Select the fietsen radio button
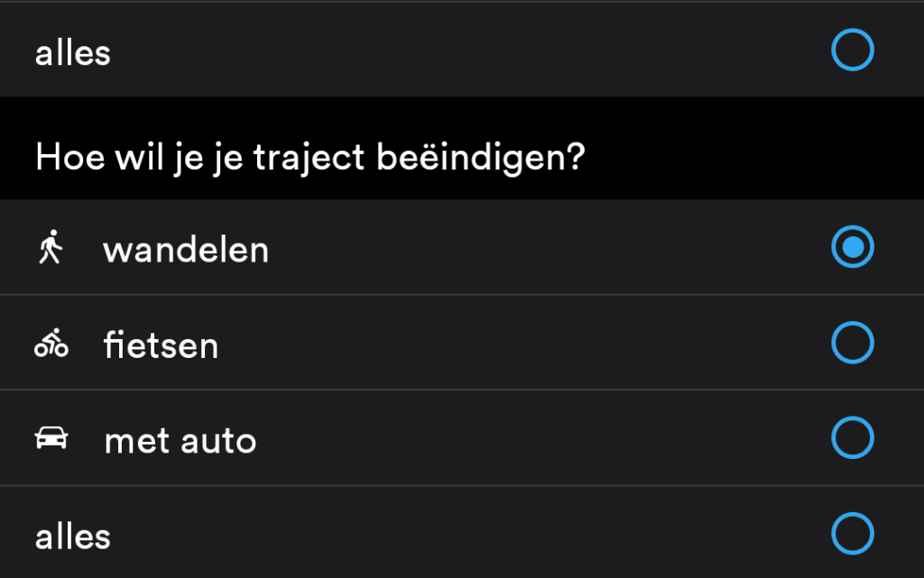Screen dimensions: 924x578 [x=852, y=342]
